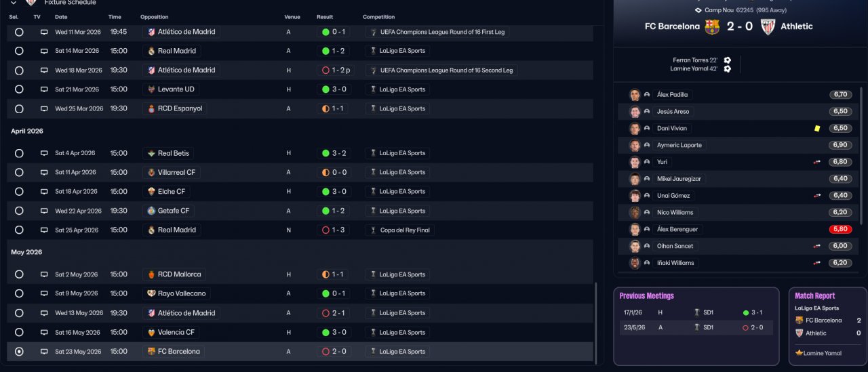Screen dimensions: 868x372
Task: Sort fixtures by Venue column header
Action: [292, 17]
